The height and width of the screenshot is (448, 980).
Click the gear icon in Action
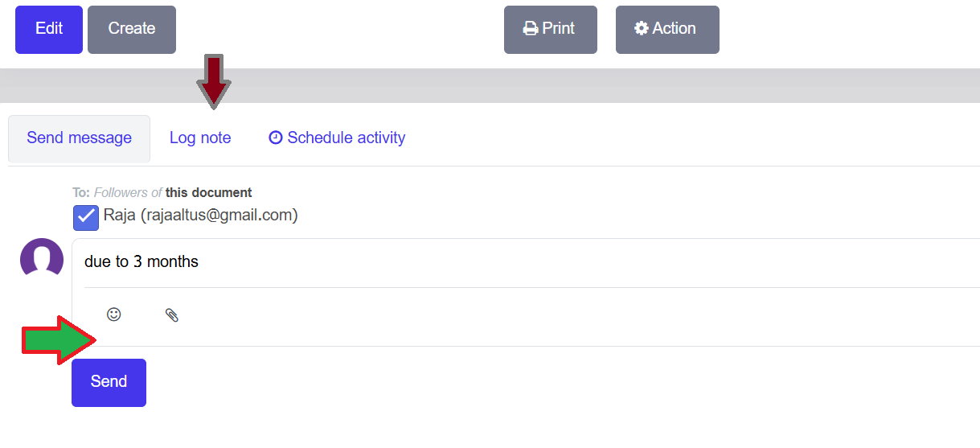click(641, 29)
